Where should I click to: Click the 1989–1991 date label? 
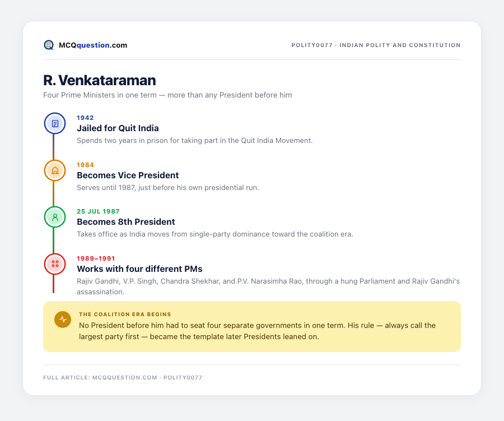coord(96,258)
